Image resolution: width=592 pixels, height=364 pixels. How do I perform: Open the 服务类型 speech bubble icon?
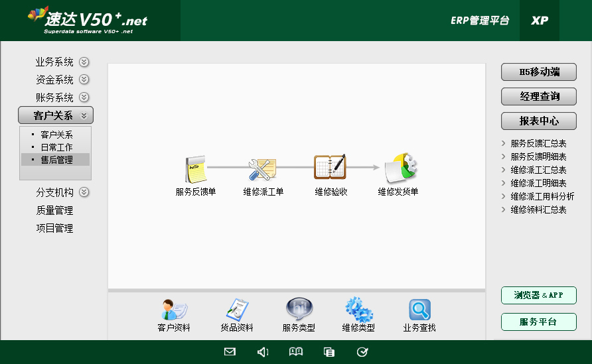(299, 309)
